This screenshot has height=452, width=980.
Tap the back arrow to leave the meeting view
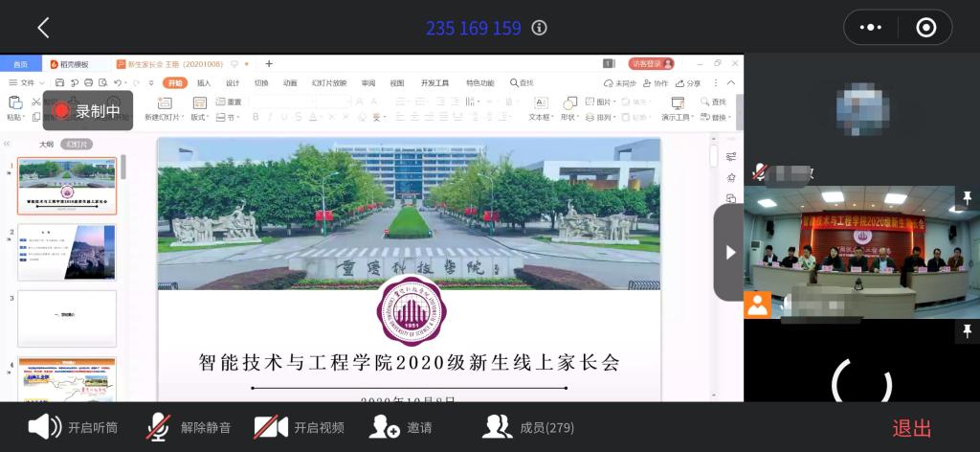43,28
